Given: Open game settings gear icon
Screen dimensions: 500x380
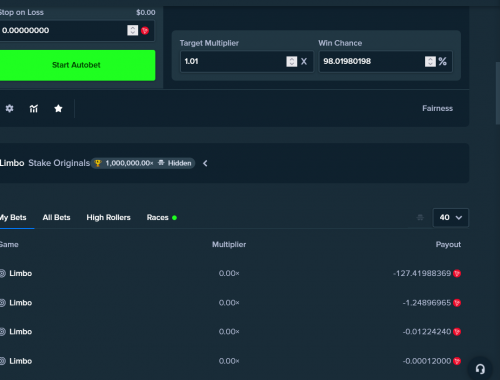Looking at the screenshot, I should pos(9,108).
